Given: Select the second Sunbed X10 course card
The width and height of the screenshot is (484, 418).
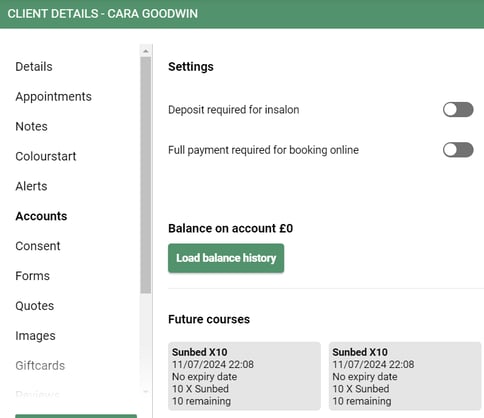Looking at the screenshot, I should pos(405,376).
